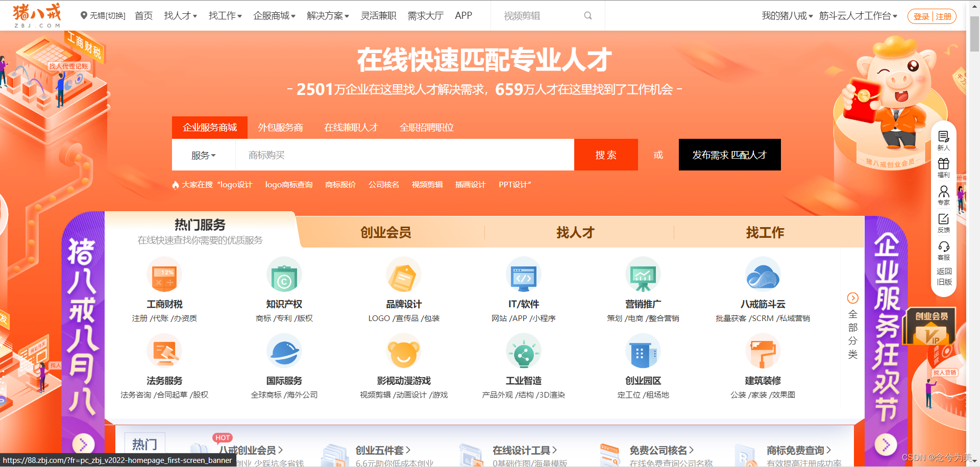The height and width of the screenshot is (467, 980).
Task: Click the location pin icon for 无锡
Action: click(x=84, y=16)
